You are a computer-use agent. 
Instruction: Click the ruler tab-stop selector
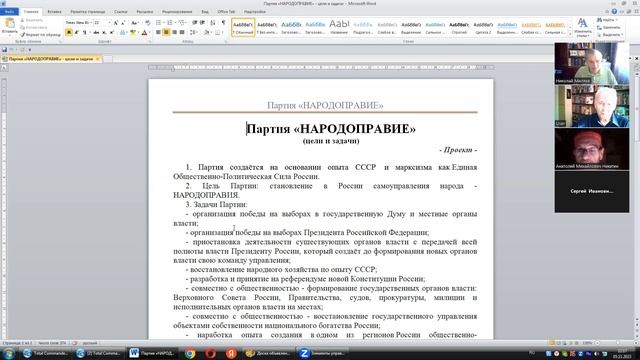click(x=4, y=68)
